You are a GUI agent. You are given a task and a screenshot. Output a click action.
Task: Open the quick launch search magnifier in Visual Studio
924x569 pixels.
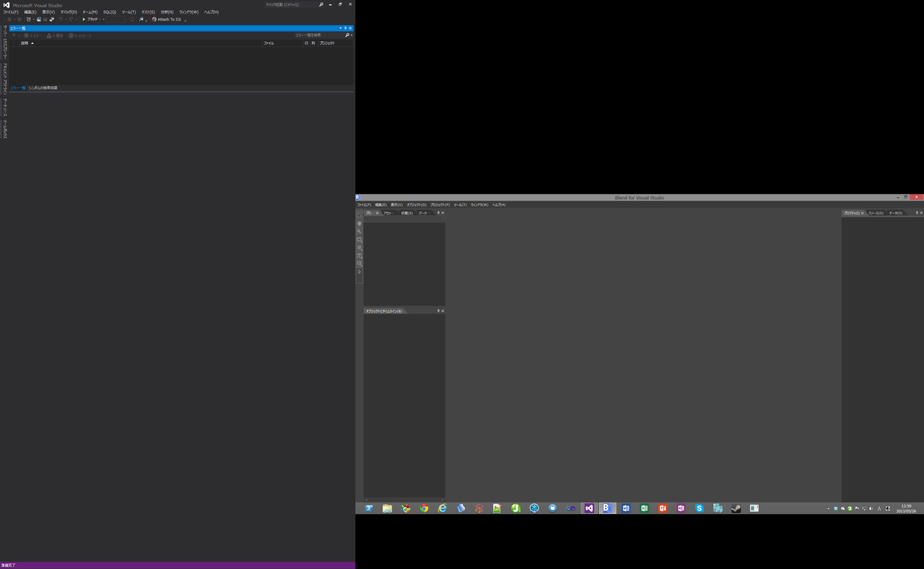321,4
